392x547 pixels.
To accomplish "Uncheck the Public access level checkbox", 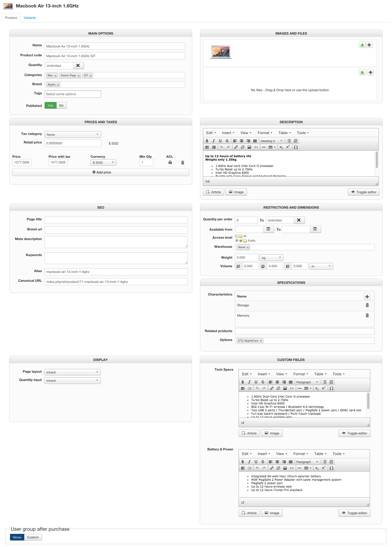I will click(241, 241).
